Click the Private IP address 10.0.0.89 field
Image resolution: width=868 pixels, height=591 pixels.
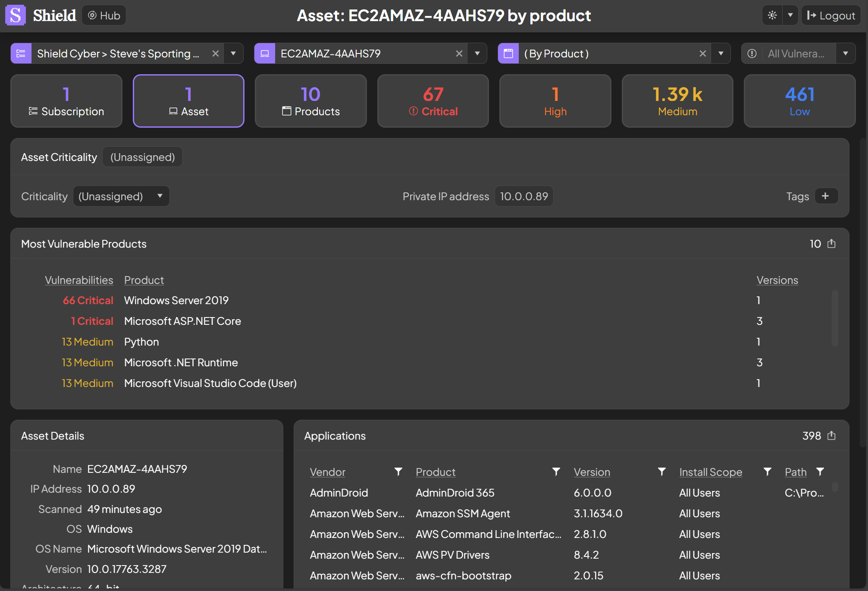click(x=524, y=196)
